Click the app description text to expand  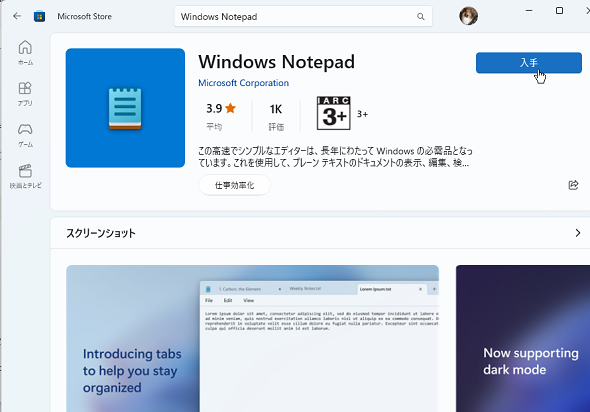tap(335, 157)
